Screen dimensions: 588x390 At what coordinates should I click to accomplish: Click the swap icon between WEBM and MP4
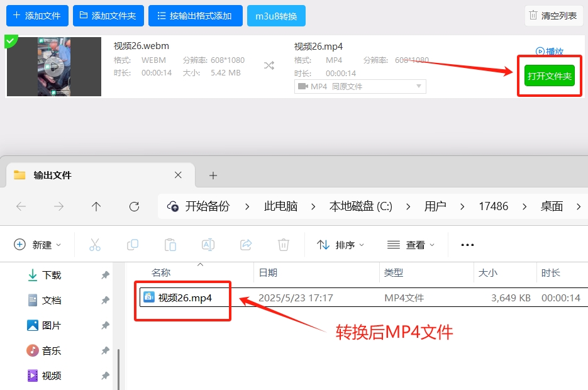tap(269, 65)
